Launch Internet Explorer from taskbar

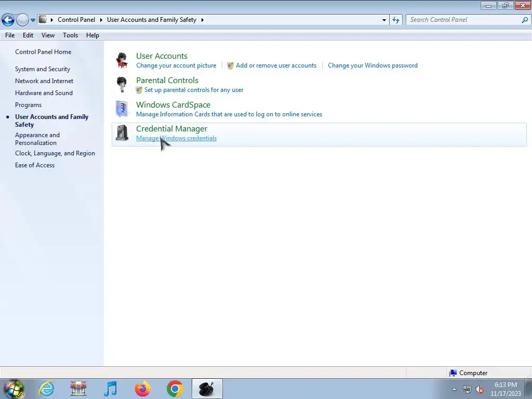(46, 389)
